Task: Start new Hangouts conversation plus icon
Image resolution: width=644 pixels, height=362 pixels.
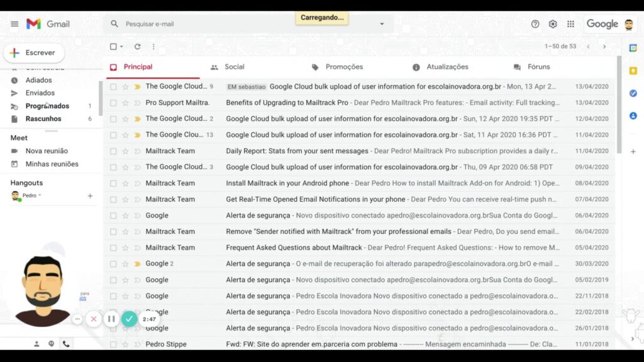Action: [x=90, y=196]
